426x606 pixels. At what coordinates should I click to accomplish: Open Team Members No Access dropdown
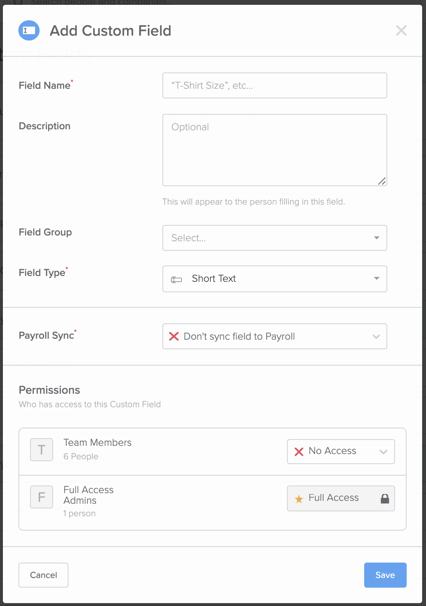tap(341, 451)
